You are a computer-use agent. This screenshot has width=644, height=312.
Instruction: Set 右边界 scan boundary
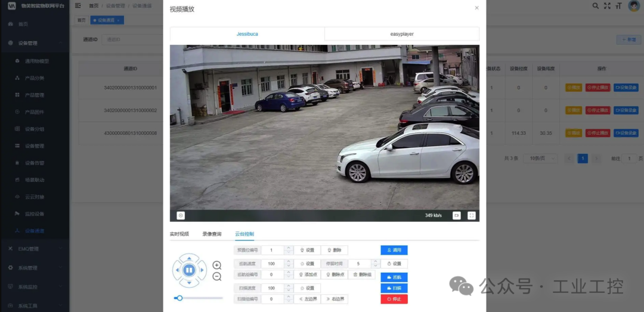pos(335,299)
